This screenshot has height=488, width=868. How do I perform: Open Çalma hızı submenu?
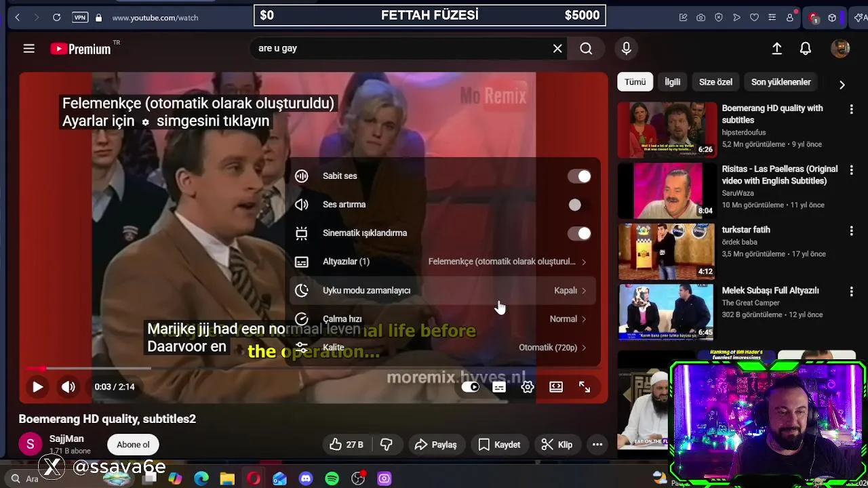coord(444,319)
